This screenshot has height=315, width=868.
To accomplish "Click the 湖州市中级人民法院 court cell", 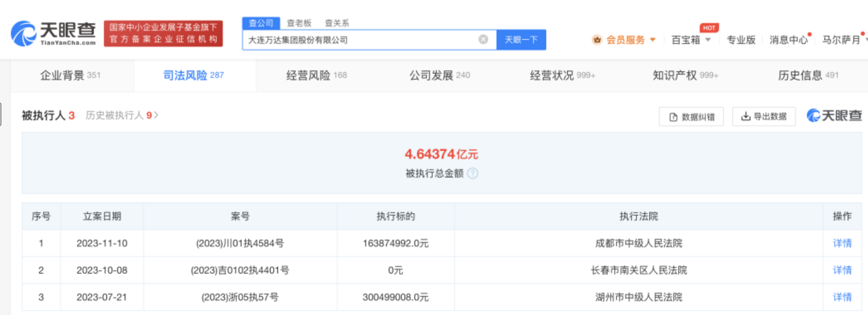I will click(x=639, y=297).
